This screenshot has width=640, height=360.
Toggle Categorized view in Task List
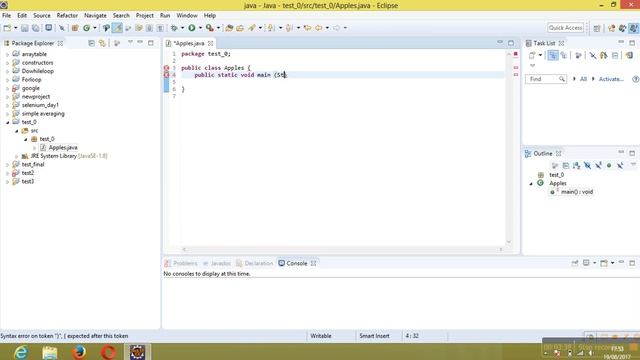pyautogui.click(x=553, y=55)
